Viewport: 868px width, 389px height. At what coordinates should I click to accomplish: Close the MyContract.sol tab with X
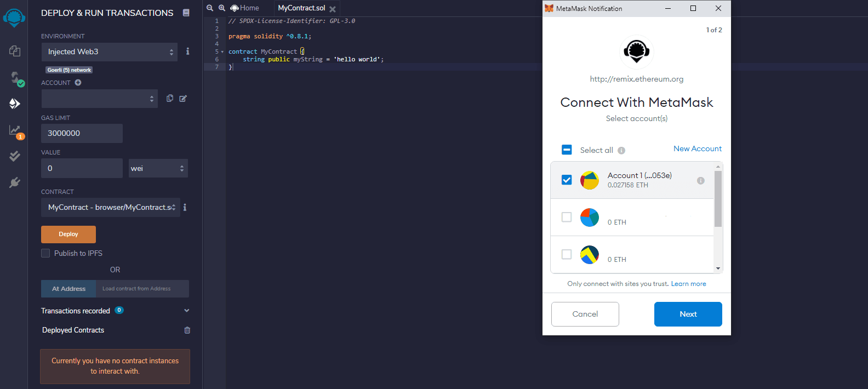(x=333, y=9)
